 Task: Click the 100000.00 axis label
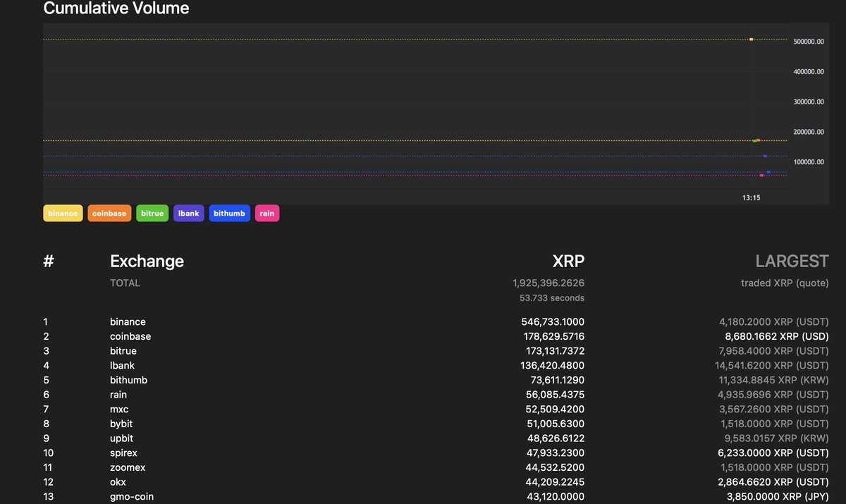tap(809, 162)
